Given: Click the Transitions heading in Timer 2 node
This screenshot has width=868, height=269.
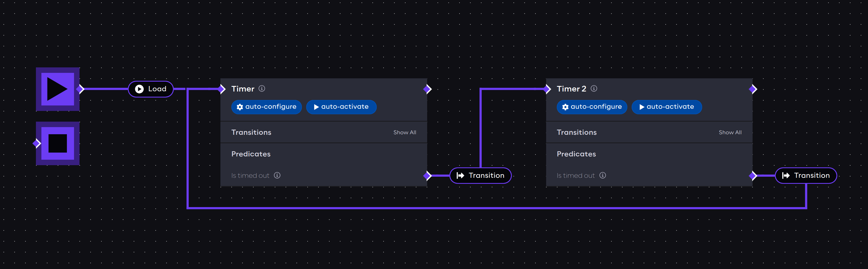Looking at the screenshot, I should [x=577, y=132].
